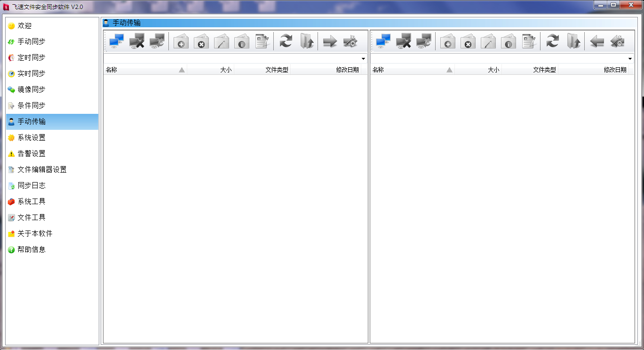This screenshot has height=350, width=644.
Task: Open 系统设置 in the sidebar
Action: (x=32, y=137)
